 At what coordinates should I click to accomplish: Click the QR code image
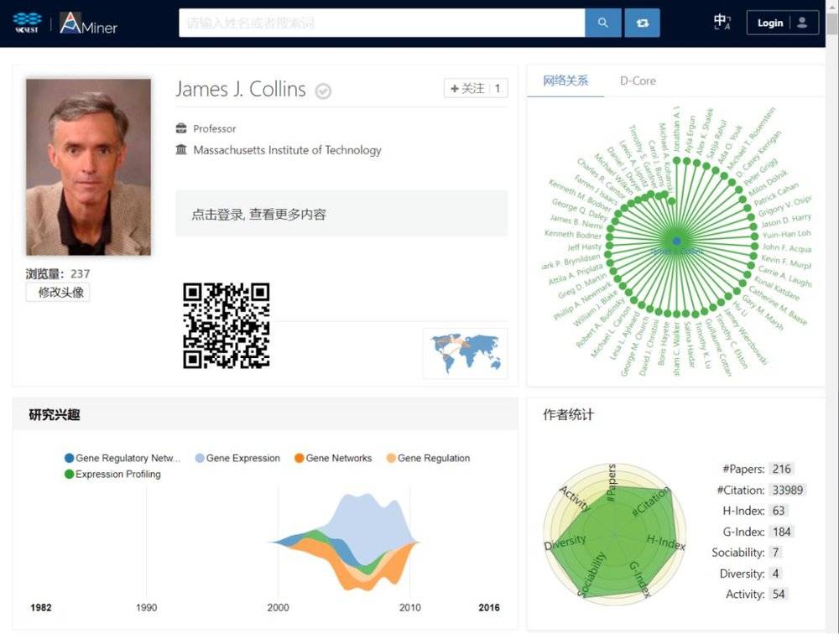[227, 325]
